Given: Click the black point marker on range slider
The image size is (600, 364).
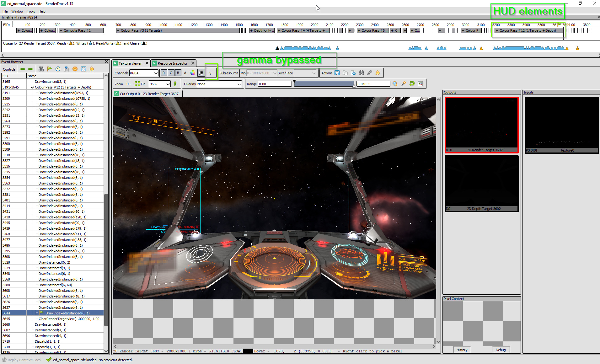Looking at the screenshot, I should 294,81.
